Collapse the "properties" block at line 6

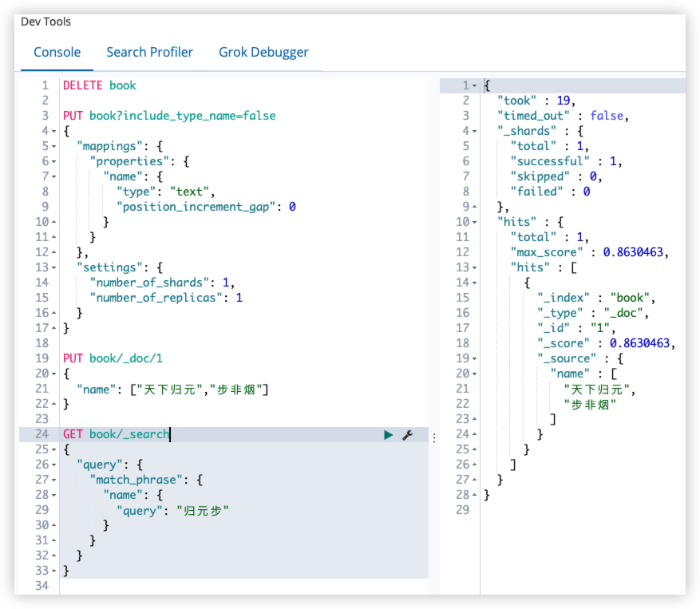click(54, 161)
